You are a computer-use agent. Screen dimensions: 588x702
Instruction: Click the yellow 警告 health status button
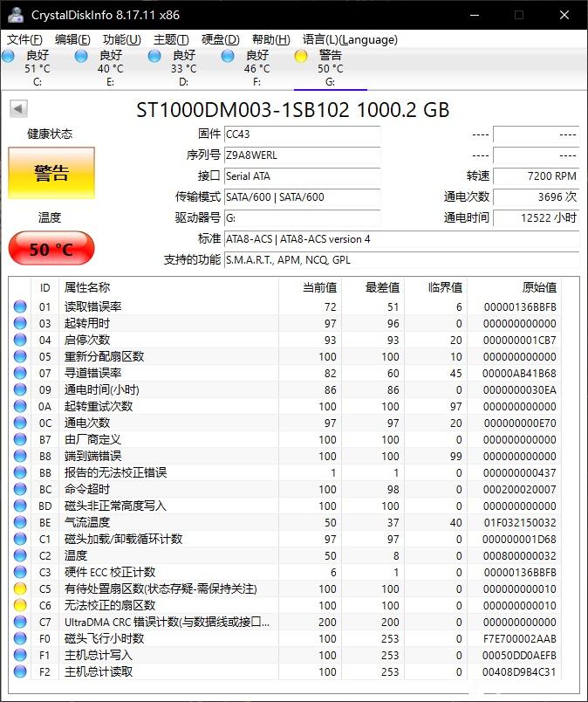pyautogui.click(x=51, y=173)
